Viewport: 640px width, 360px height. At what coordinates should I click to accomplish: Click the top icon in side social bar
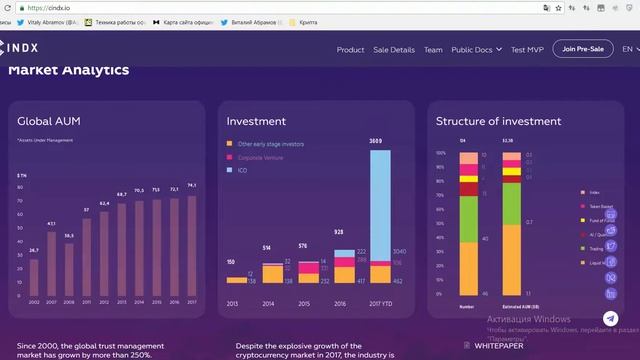click(611, 214)
